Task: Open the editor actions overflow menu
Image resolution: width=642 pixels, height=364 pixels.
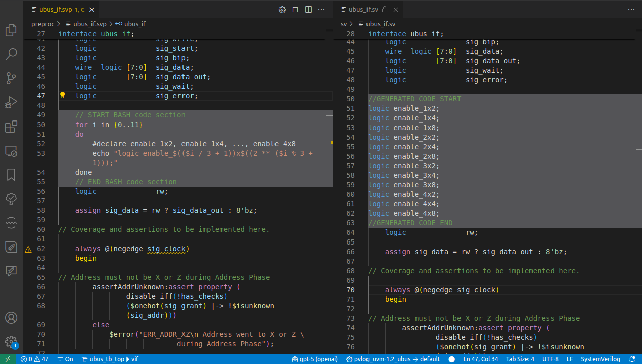Action: click(321, 9)
